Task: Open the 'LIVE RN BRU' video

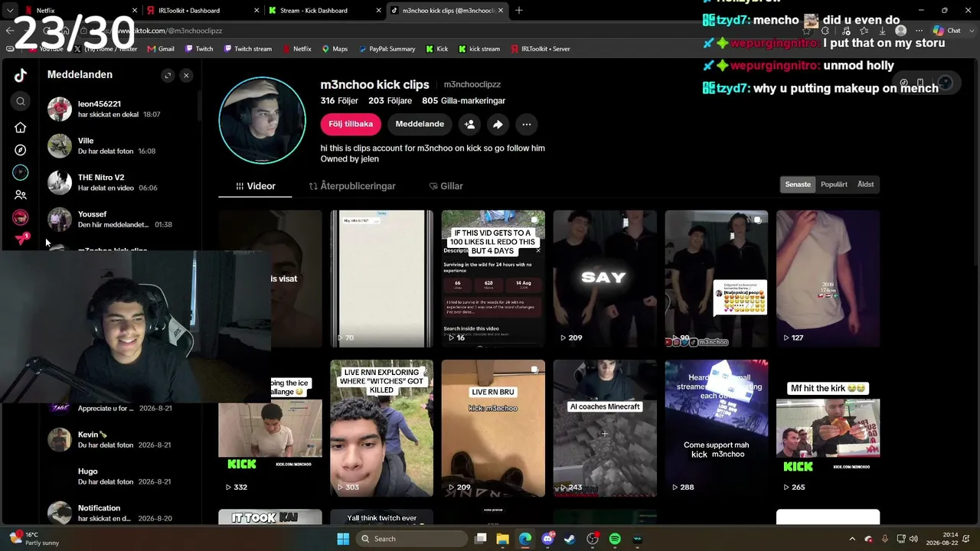Action: (493, 429)
